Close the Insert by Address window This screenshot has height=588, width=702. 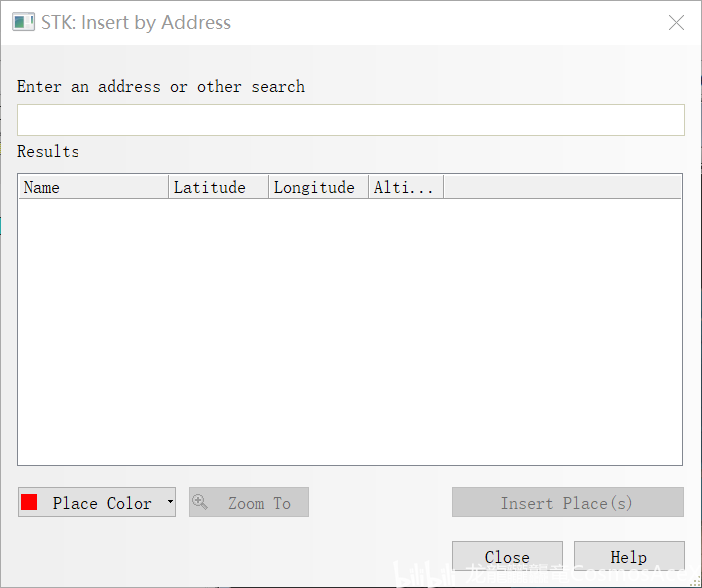coord(677,23)
